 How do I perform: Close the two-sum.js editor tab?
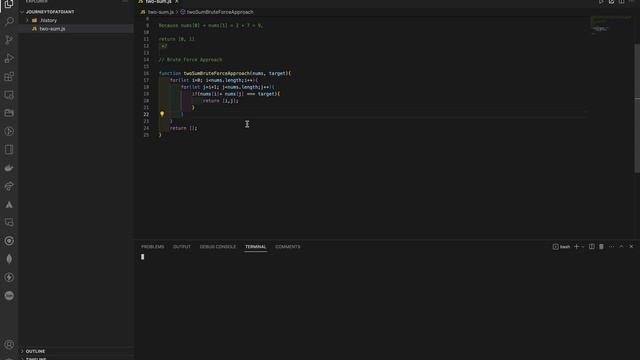[x=177, y=2]
